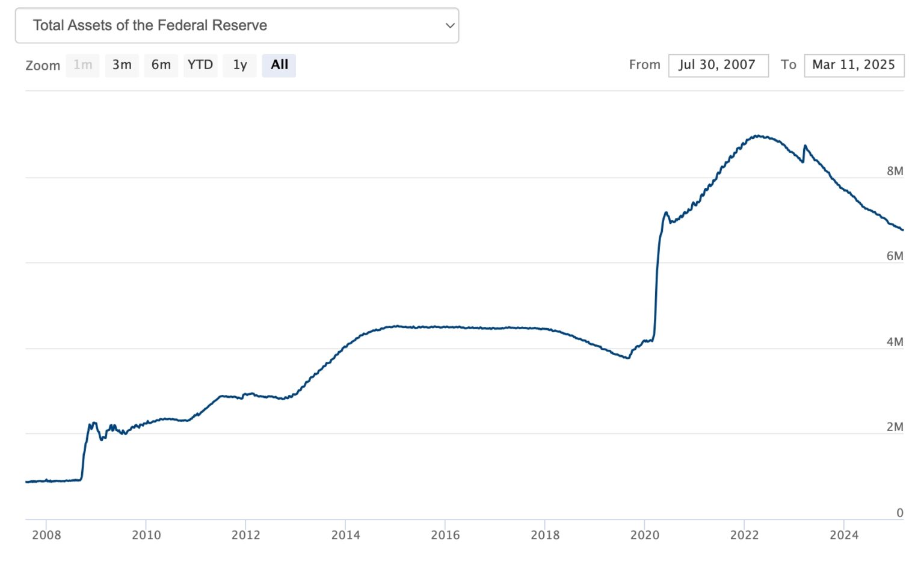Click the final data point at the line's right end
This screenshot has width=924, height=561.
tap(902, 229)
